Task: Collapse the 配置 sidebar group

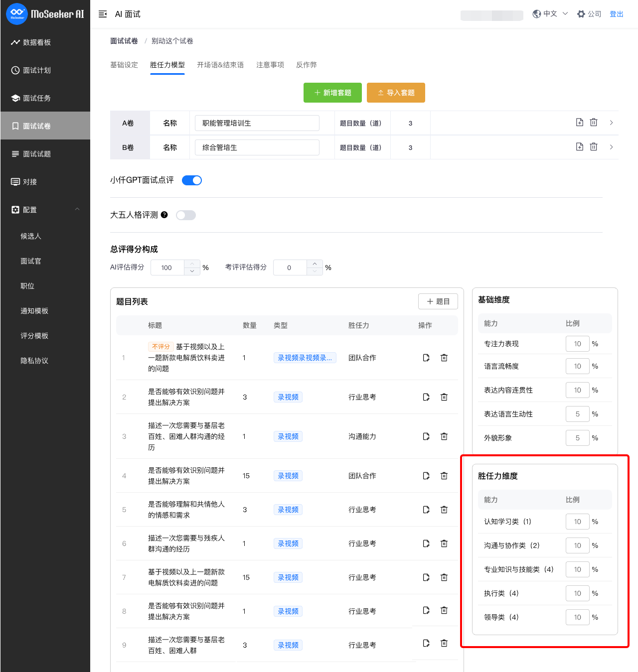Action: coord(45,210)
